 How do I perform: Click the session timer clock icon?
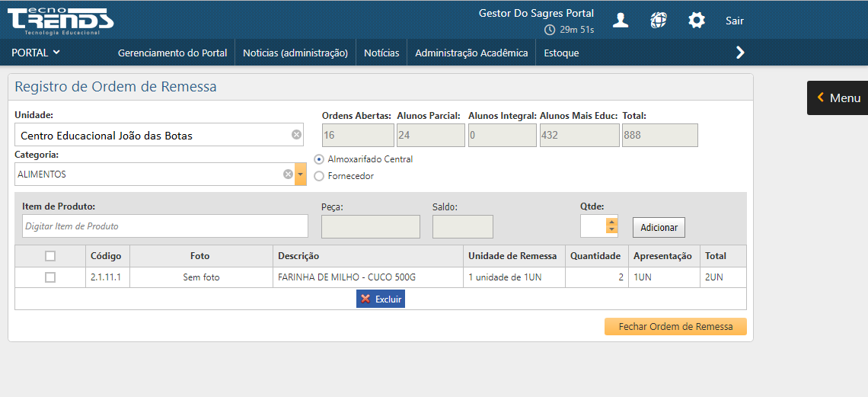pos(550,30)
